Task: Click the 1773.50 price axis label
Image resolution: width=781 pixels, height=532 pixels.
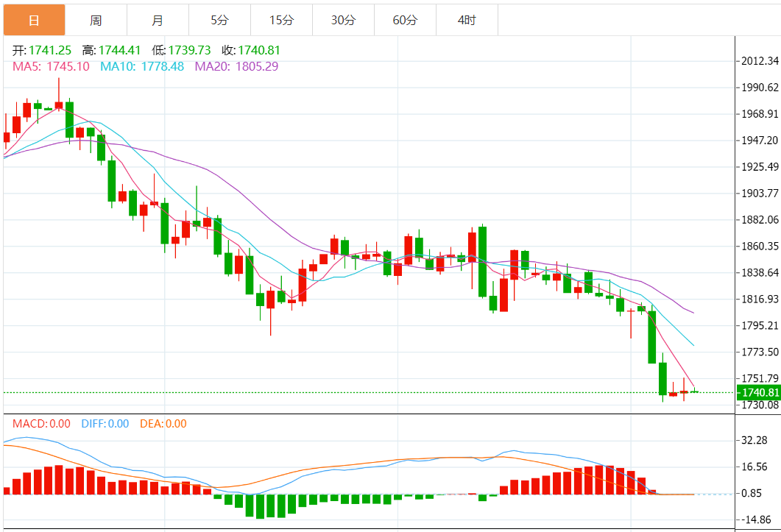Action: tap(760, 352)
